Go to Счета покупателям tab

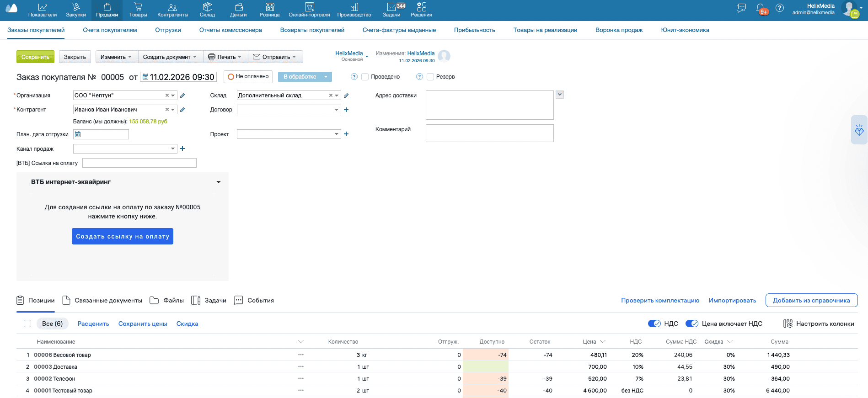(x=110, y=30)
